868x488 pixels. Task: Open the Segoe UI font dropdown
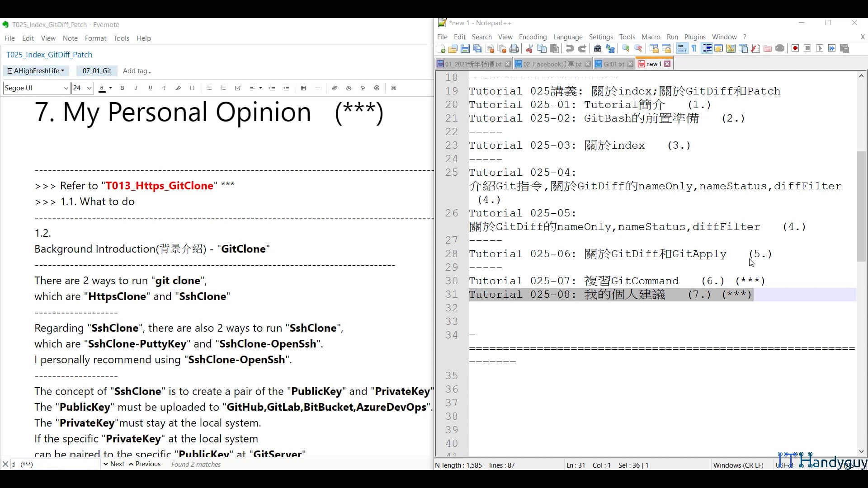[36, 88]
